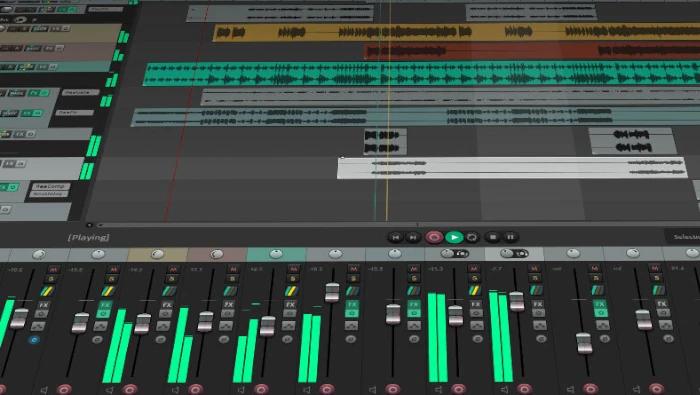Go to project start with rewind button
This screenshot has width=700, height=395.
[395, 237]
